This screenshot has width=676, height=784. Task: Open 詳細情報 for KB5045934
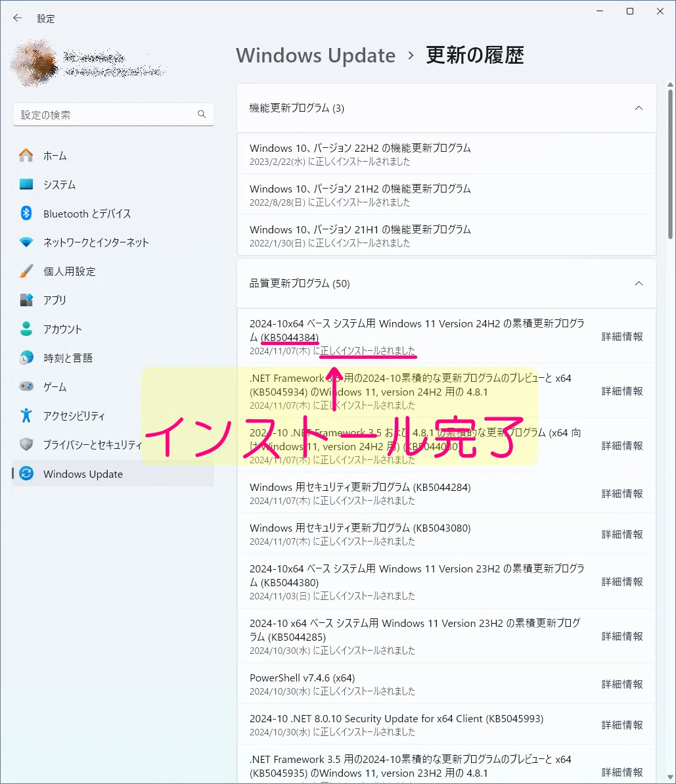[x=622, y=391]
